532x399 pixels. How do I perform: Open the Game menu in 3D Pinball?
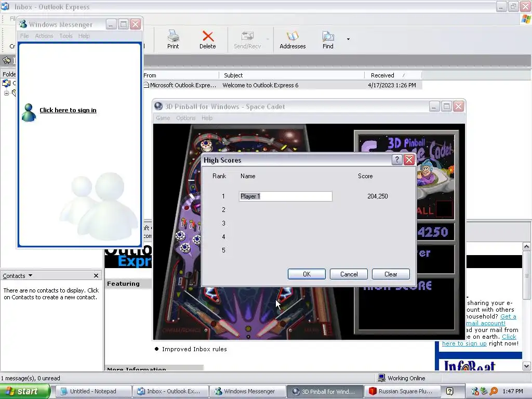click(163, 118)
